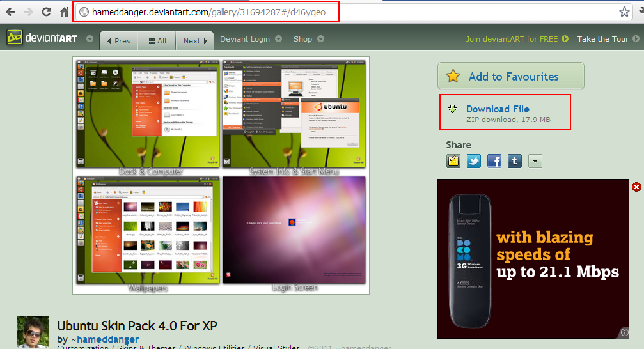Expand the Deviant Login dropdown arrow
The height and width of the screenshot is (349, 644).
[278, 39]
